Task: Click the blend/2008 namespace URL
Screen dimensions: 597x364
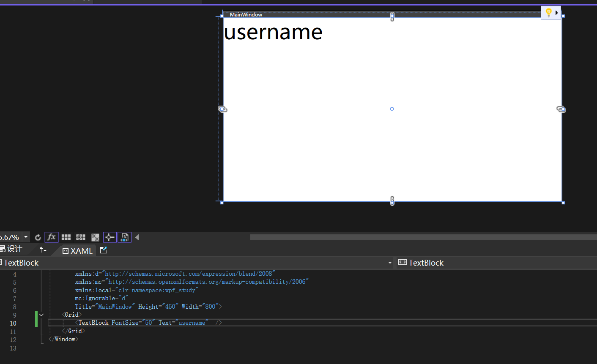Action: 188,274
